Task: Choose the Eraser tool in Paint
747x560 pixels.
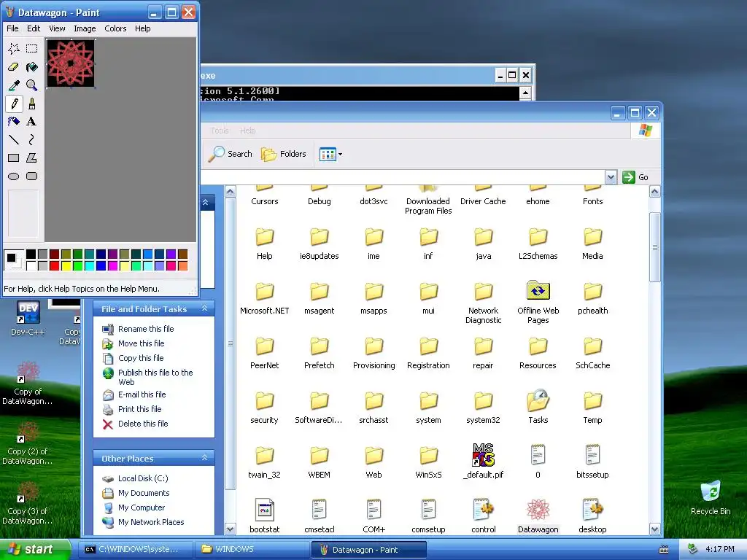Action: (14, 66)
